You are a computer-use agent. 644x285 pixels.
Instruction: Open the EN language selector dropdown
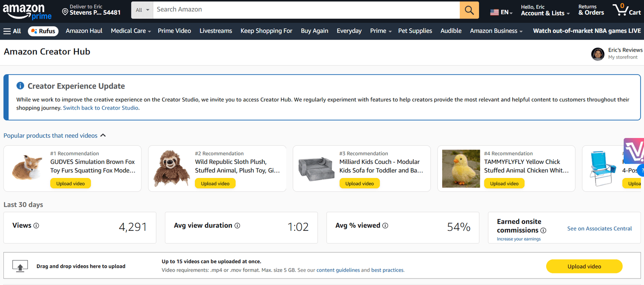pos(501,12)
